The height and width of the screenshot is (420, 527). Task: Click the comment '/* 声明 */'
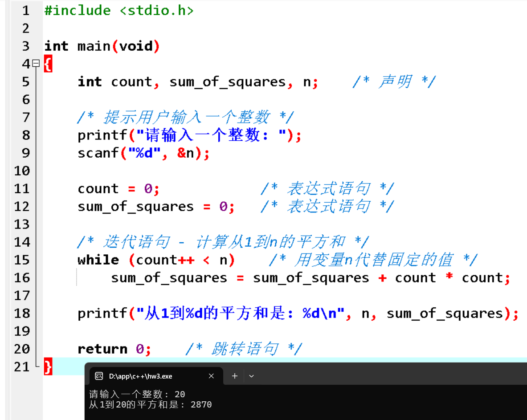[x=394, y=82]
